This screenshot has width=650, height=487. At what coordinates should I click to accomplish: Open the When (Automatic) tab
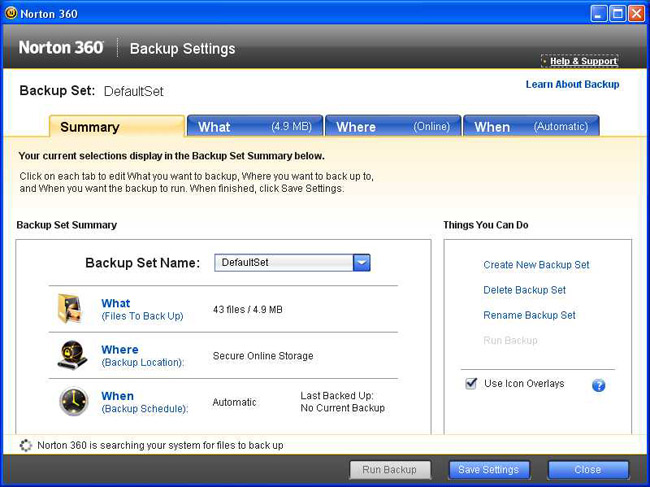pos(531,126)
